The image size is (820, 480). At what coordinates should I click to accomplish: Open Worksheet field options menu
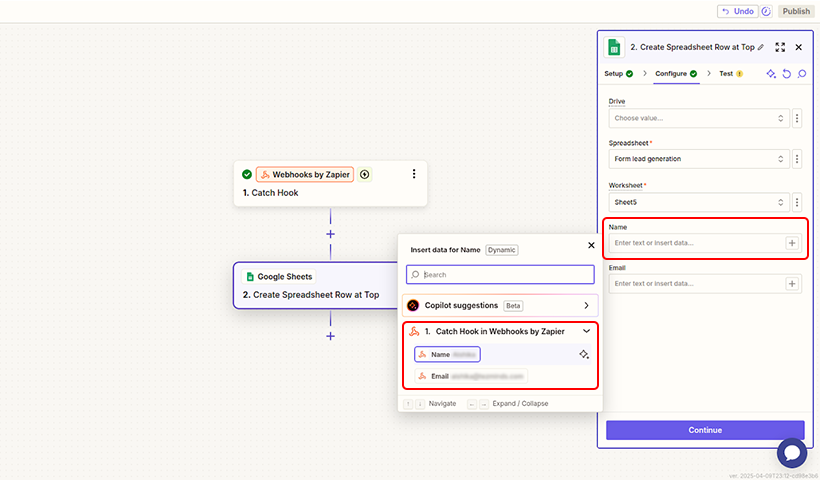[x=797, y=202]
